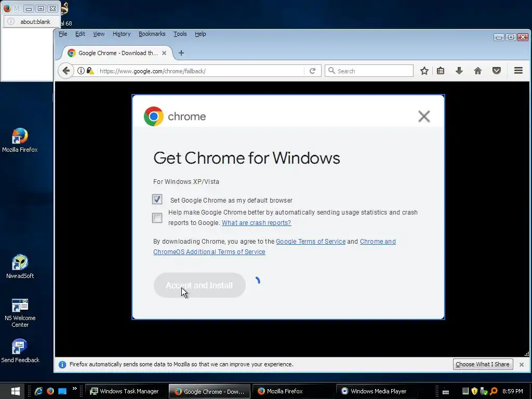Click Accept and Install button

[199, 285]
